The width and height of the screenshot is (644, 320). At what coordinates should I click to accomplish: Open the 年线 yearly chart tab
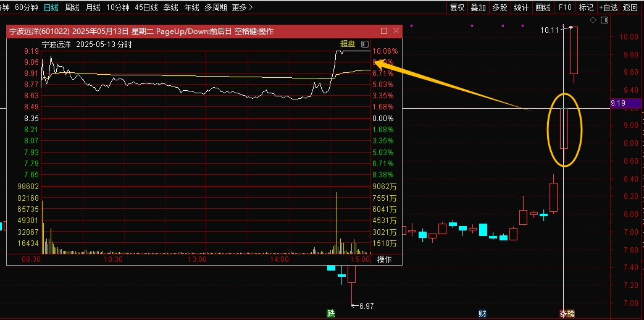191,7
